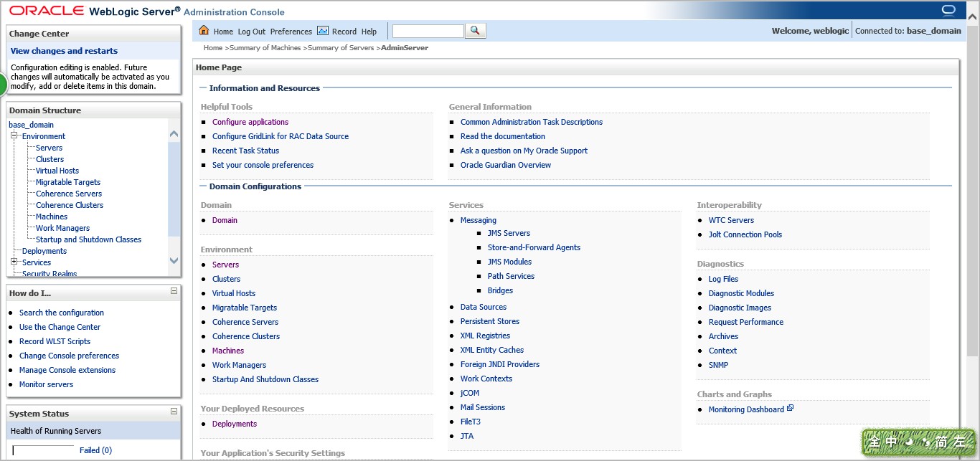This screenshot has width=980, height=461.
Task: Open View changes and restarts
Action: coord(64,51)
